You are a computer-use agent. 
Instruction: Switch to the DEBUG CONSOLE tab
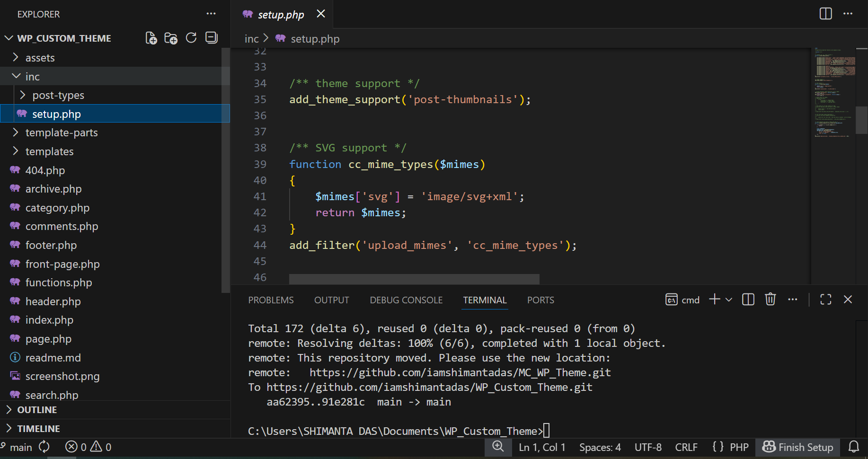point(406,300)
